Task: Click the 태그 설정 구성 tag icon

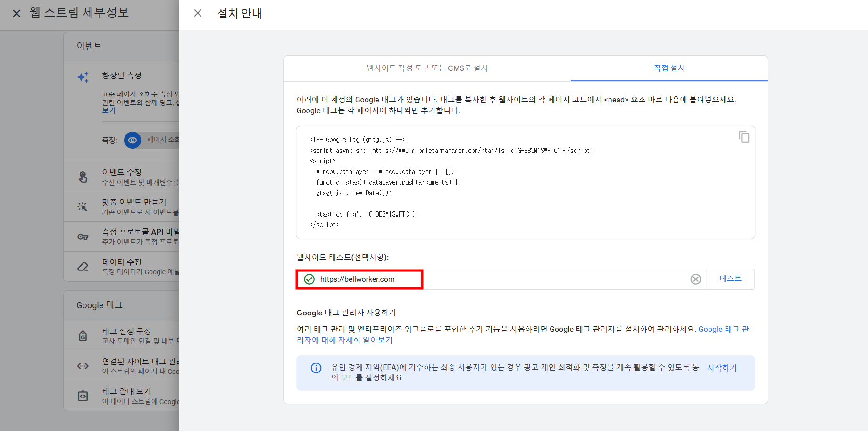Action: click(83, 336)
